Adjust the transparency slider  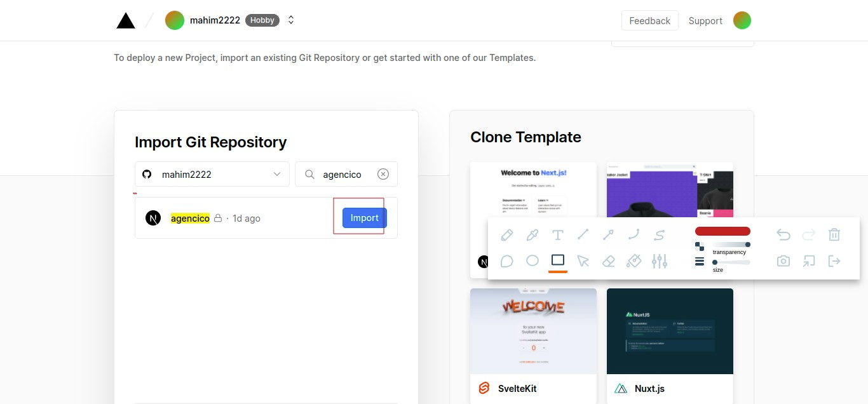[x=731, y=245]
